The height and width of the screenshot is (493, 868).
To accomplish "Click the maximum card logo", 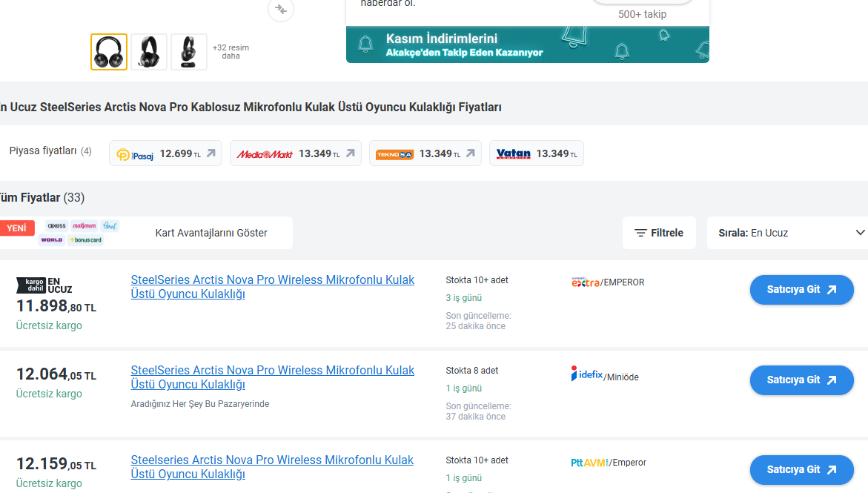I will (x=85, y=226).
